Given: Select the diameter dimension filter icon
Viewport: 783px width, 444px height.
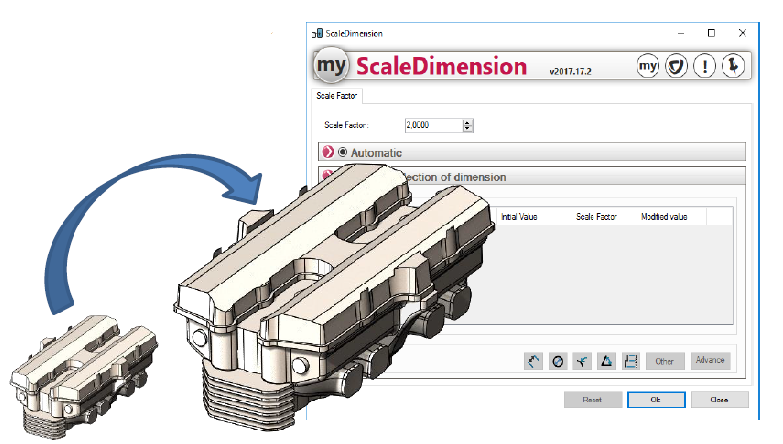Looking at the screenshot, I should tap(558, 361).
